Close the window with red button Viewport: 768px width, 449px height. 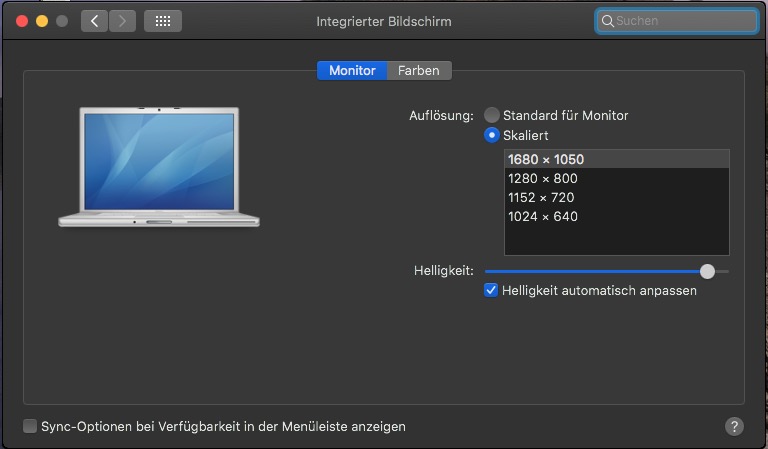click(x=22, y=21)
